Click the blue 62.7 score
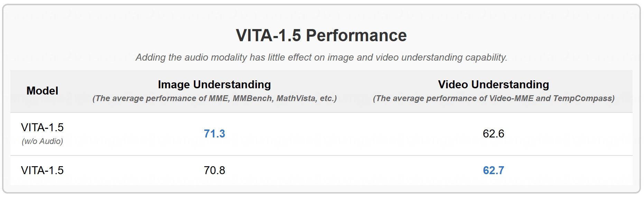 point(493,170)
